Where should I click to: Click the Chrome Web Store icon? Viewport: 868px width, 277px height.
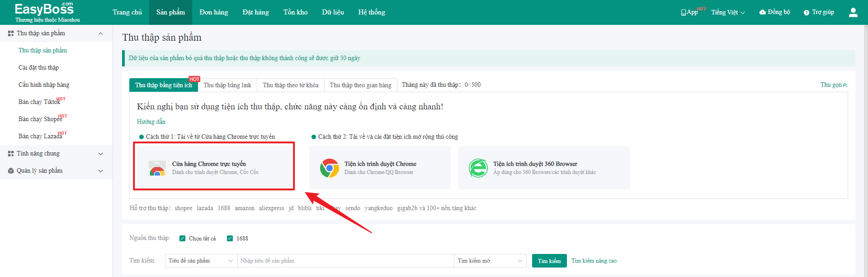[x=157, y=168]
